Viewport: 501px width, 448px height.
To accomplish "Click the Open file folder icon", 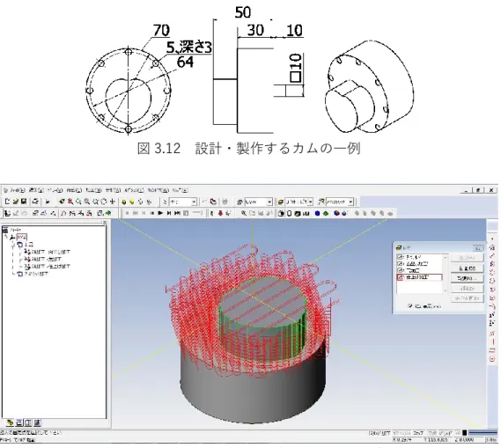I will click(15, 202).
